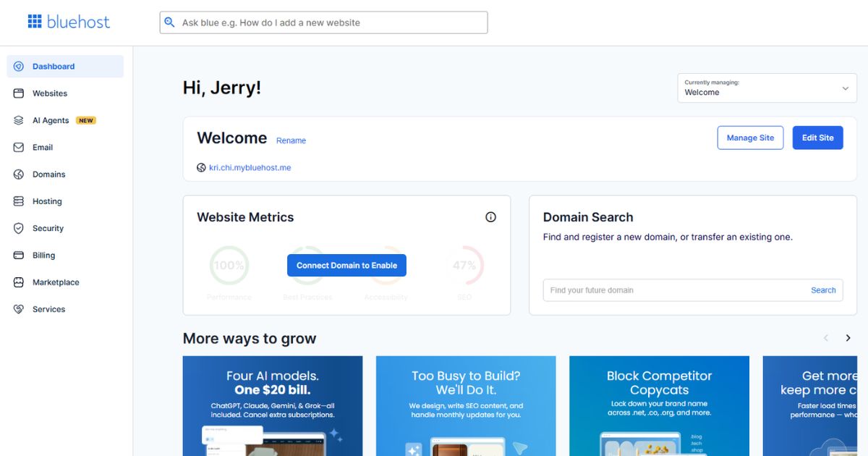This screenshot has height=456, width=868.
Task: Click the 47% SEO gauge
Action: click(464, 266)
